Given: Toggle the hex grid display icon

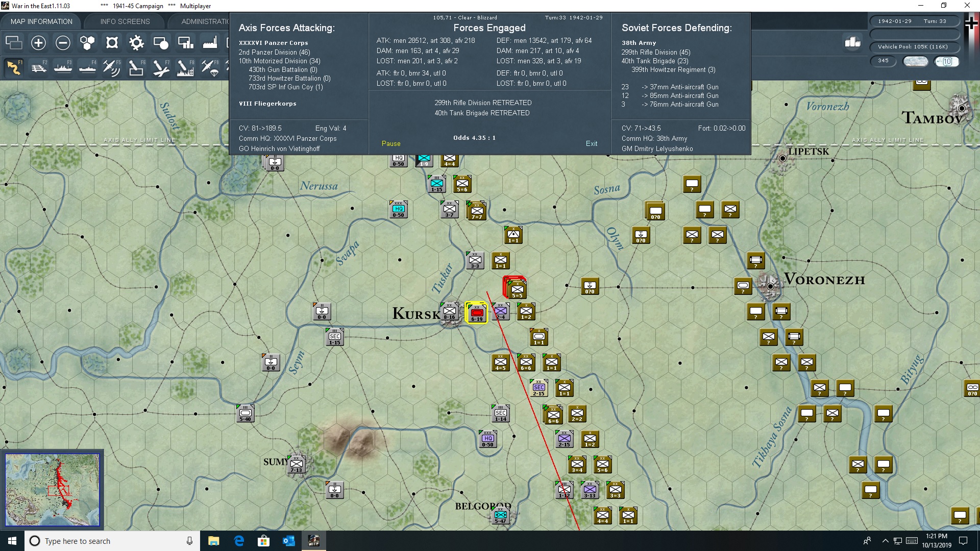Looking at the screenshot, I should click(x=87, y=43).
